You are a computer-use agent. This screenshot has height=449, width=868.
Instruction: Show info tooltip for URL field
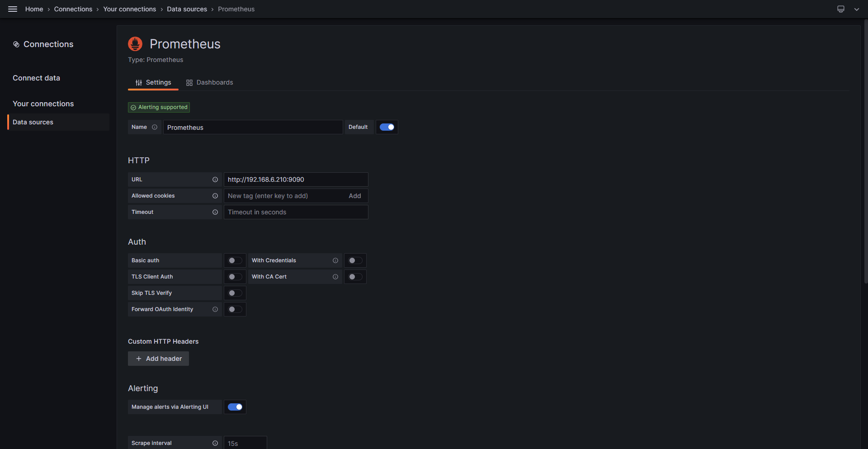point(215,180)
